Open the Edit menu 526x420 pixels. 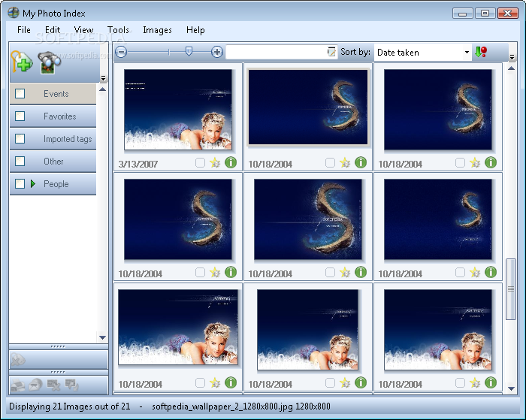pos(53,30)
